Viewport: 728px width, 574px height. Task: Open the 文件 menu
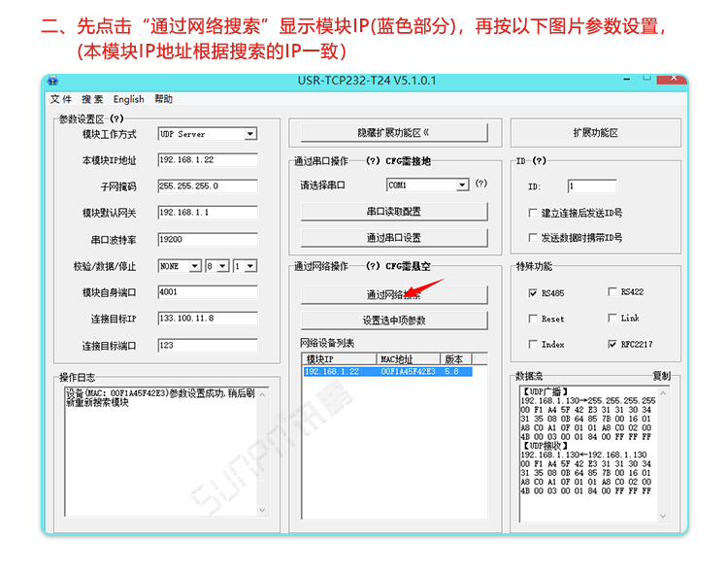point(61,99)
